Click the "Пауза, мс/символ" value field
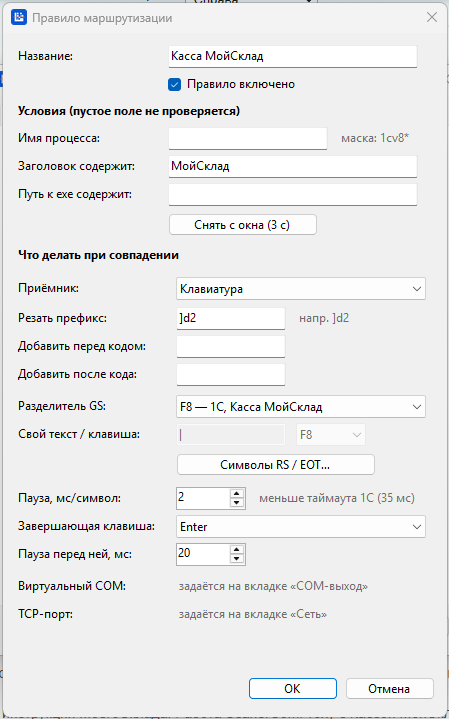449x719 pixels. 203,498
